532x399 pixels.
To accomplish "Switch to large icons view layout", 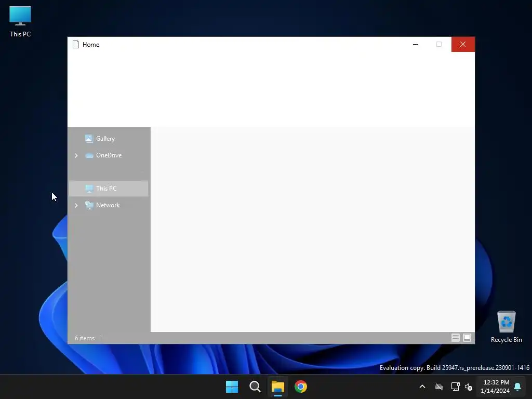I will click(x=467, y=338).
